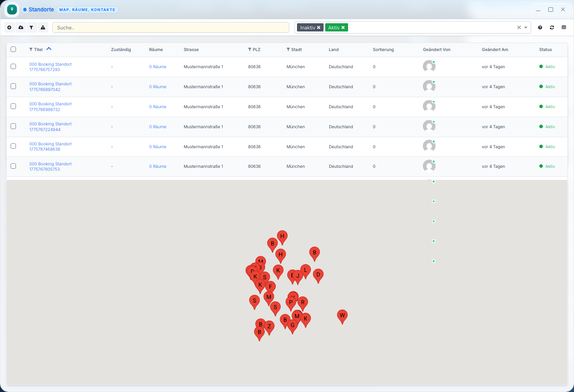Expand the status filter dropdown arrow
Screen dimensions: 574x392
click(x=526, y=27)
